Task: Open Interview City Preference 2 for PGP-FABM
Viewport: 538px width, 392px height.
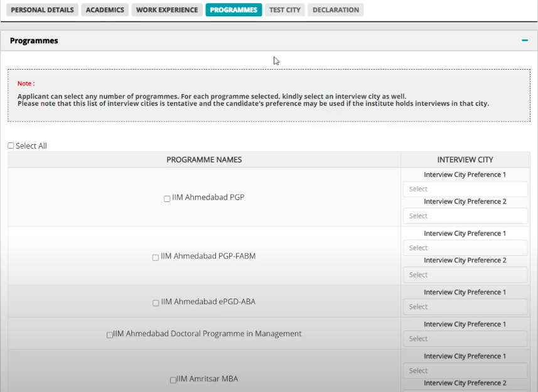Action: tap(465, 275)
